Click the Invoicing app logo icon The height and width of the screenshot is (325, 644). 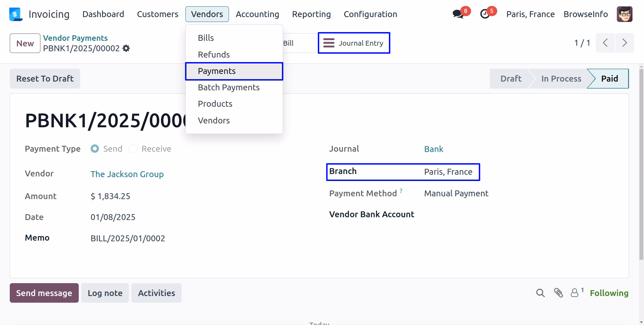tap(16, 14)
